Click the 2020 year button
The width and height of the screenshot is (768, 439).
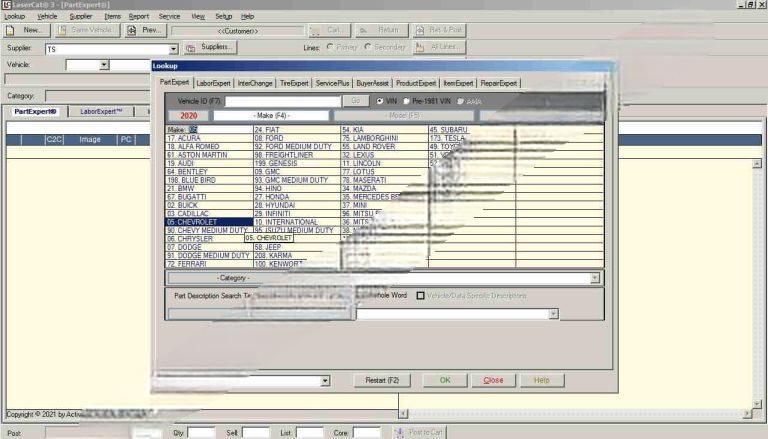(x=189, y=116)
